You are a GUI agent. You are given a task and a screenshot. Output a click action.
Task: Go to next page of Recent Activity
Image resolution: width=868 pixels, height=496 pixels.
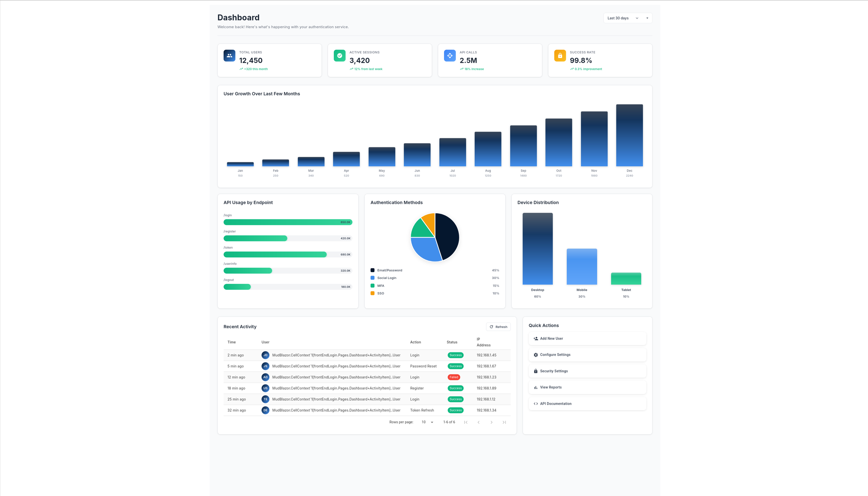[x=492, y=422]
